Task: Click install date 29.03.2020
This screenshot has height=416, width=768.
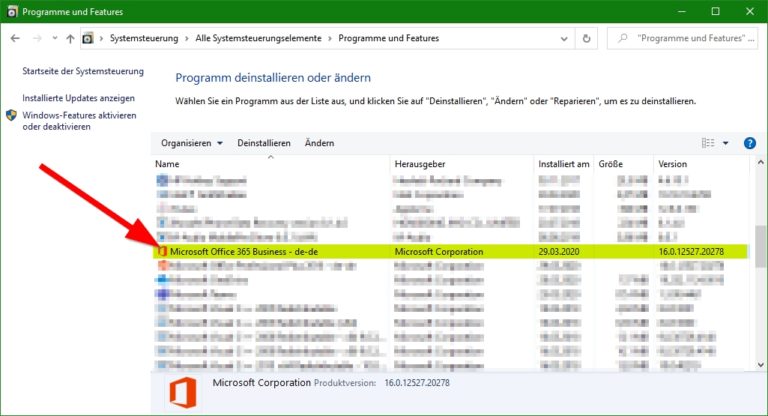Action: coord(558,252)
